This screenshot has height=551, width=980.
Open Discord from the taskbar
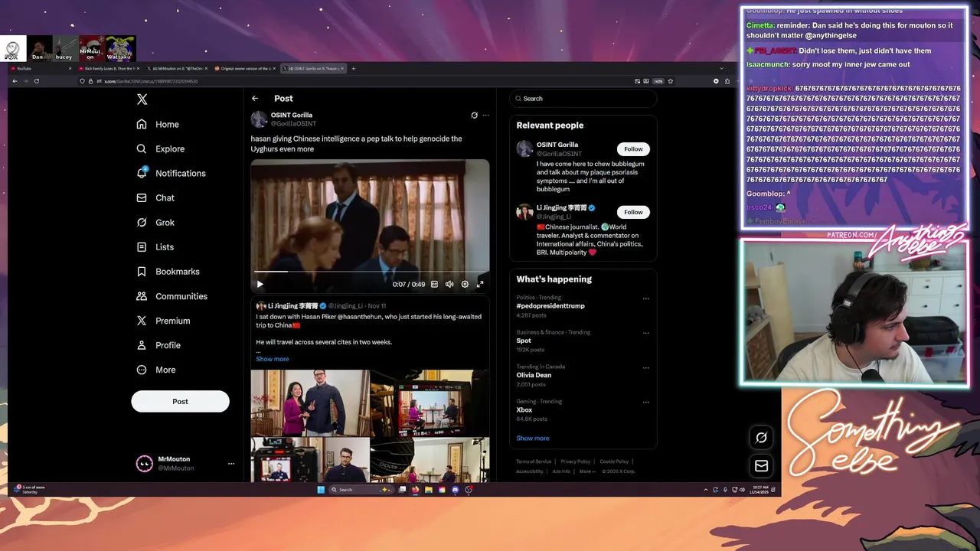[456, 490]
